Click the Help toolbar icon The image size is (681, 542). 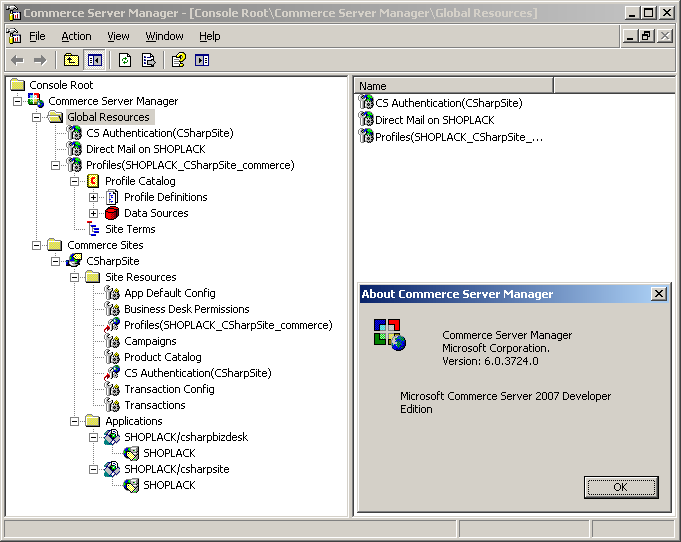click(x=179, y=60)
